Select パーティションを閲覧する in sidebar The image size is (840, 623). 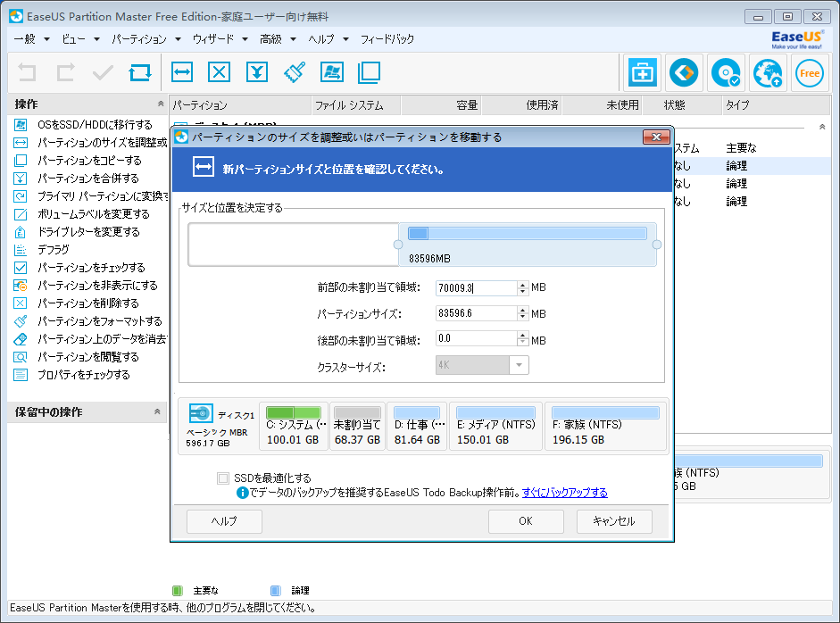coord(89,357)
